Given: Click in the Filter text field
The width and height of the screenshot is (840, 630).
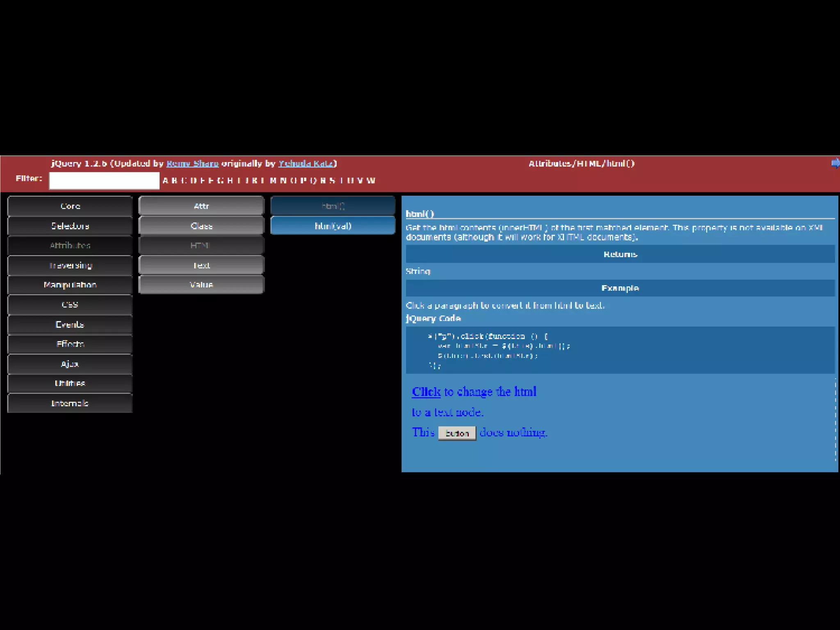Looking at the screenshot, I should click(x=104, y=180).
